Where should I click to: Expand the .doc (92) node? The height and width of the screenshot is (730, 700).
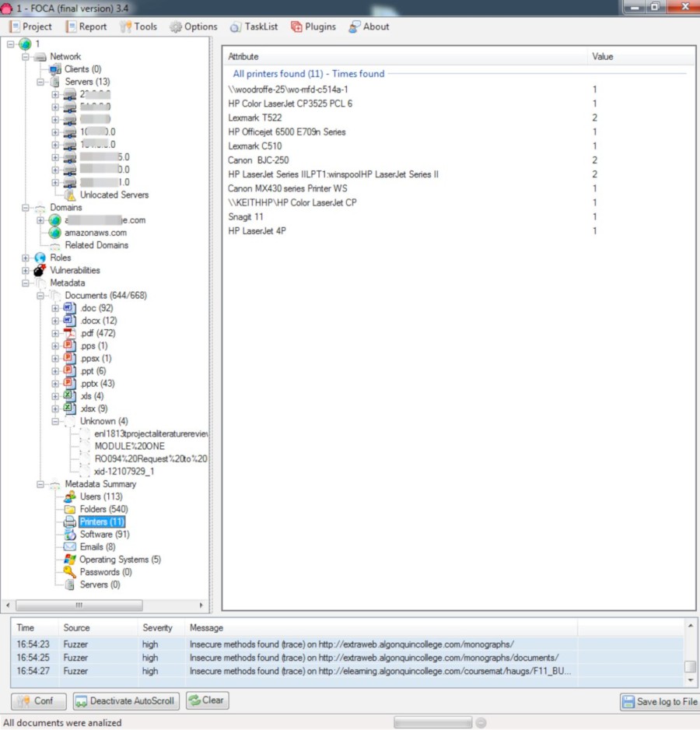pyautogui.click(x=55, y=308)
